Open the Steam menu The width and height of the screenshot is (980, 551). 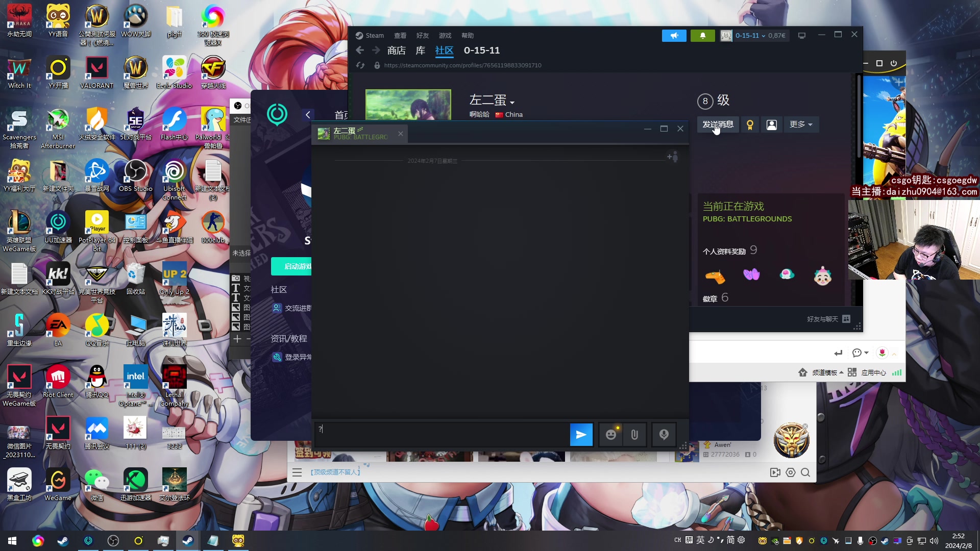coord(370,36)
